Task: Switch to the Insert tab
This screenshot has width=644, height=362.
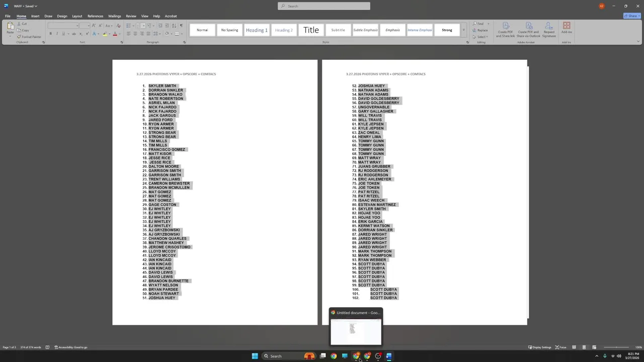Action: 35,16
